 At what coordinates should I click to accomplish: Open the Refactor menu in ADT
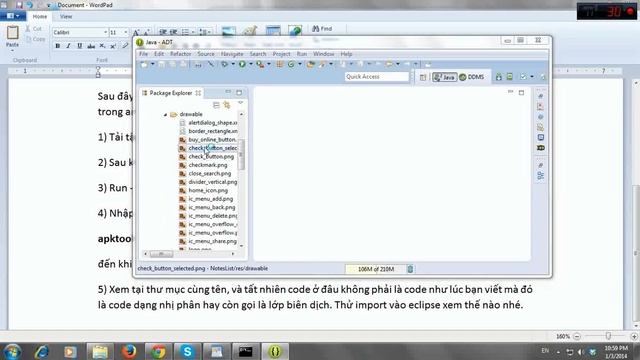(x=180, y=54)
